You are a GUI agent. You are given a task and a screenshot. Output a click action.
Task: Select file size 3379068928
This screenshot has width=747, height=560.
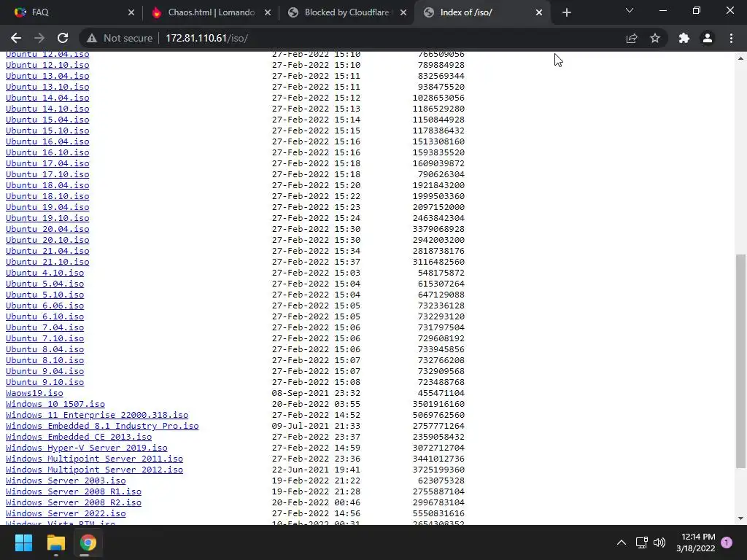(438, 229)
